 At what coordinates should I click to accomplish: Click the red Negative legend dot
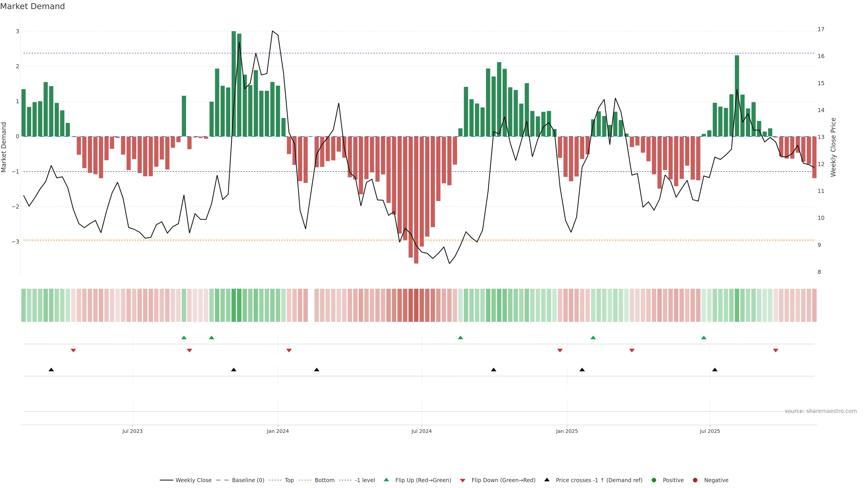(x=695, y=480)
